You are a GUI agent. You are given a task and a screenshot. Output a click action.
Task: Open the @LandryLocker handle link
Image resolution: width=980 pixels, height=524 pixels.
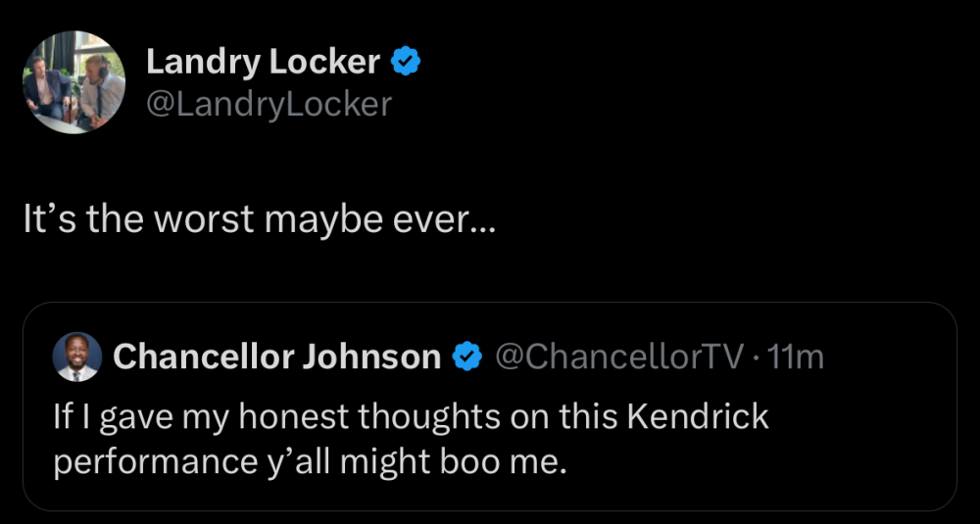click(269, 103)
